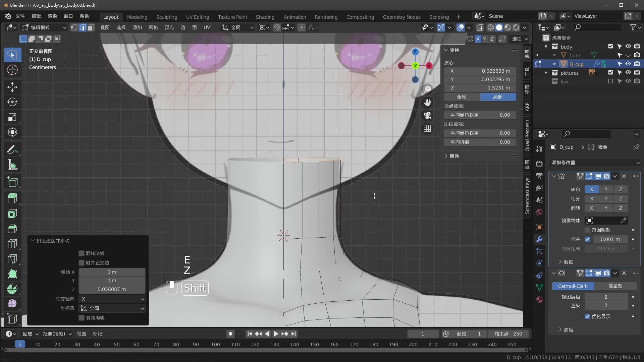This screenshot has width=644, height=362.
Task: Click the Local button (局部) in Transform
Action: coord(498,97)
